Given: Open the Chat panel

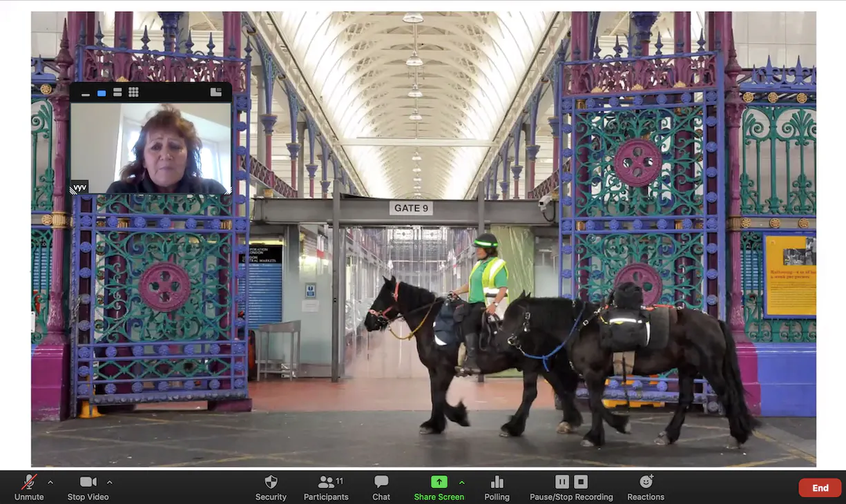Looking at the screenshot, I should point(381,487).
